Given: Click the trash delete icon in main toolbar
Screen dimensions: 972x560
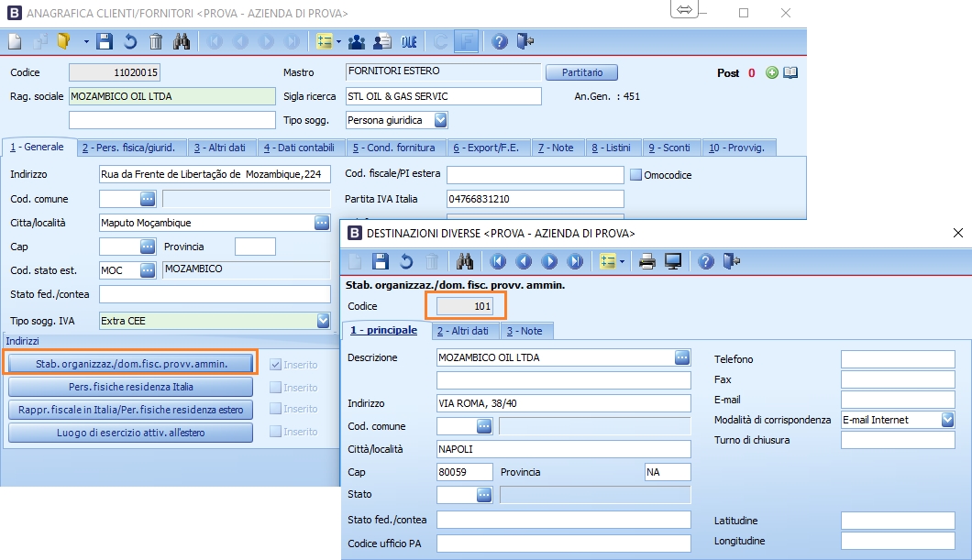Looking at the screenshot, I should (156, 41).
